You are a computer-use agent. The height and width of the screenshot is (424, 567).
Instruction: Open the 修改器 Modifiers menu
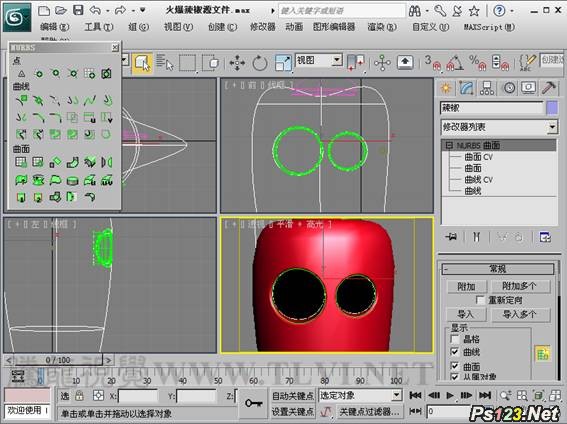pyautogui.click(x=263, y=27)
